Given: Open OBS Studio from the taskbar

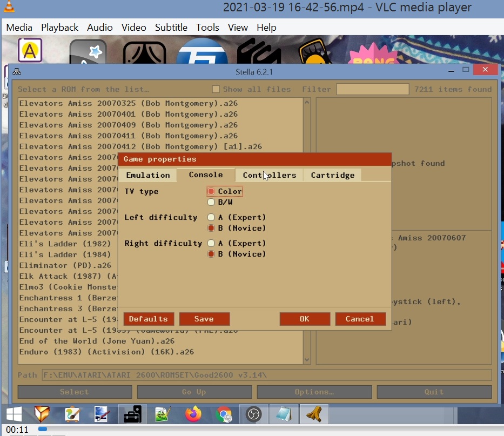Looking at the screenshot, I should [x=253, y=414].
